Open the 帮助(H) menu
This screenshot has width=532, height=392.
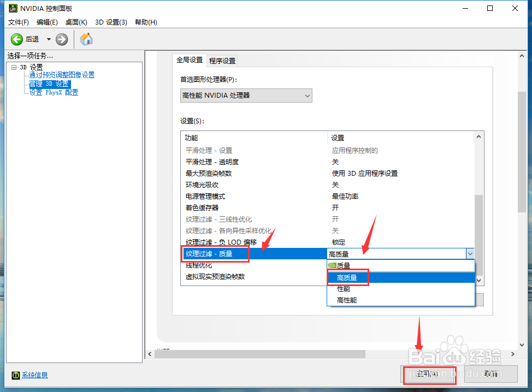(x=146, y=22)
